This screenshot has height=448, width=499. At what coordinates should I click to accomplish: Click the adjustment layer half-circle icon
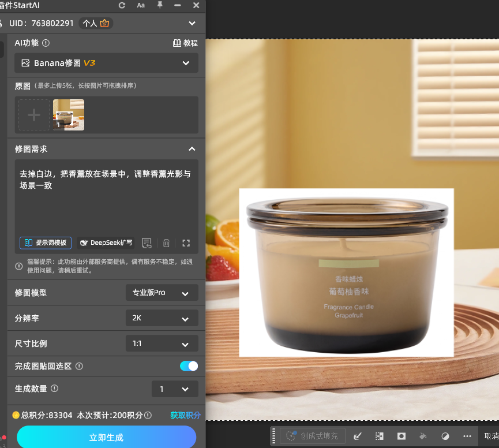click(445, 436)
